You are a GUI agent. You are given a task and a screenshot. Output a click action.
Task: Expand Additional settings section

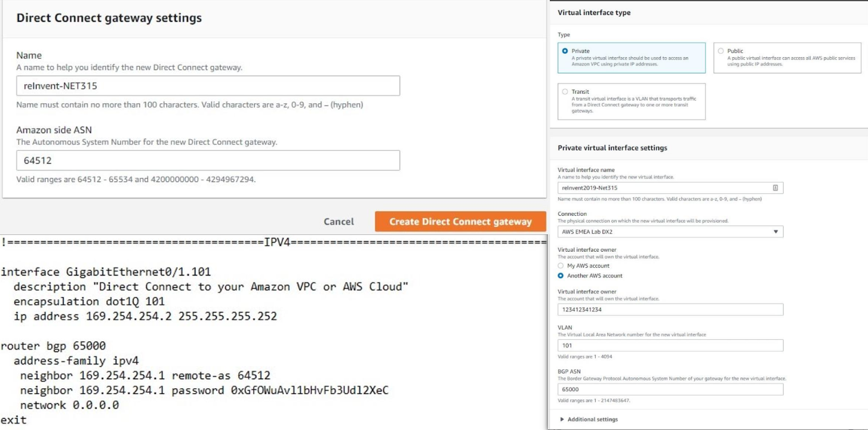pos(589,419)
